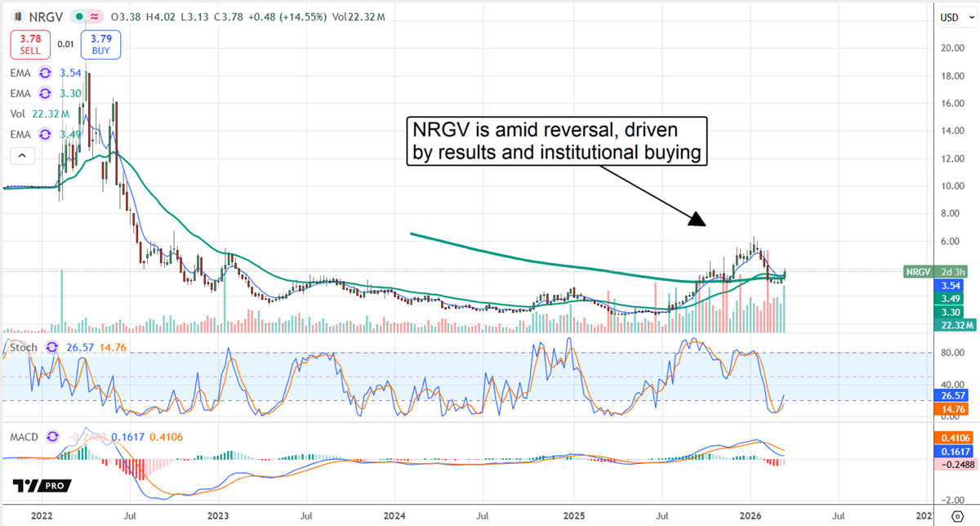Click the refresh loop icon beside EMA 3.54
This screenshot has height=526, width=980.
tap(44, 73)
